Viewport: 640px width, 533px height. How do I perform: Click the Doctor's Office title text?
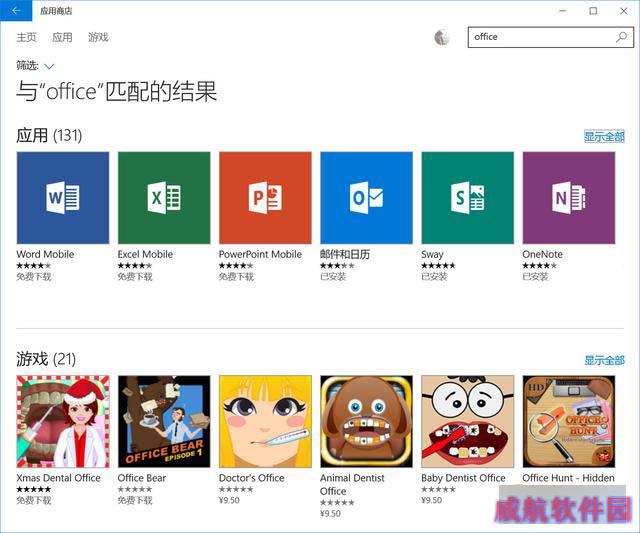pos(251,478)
